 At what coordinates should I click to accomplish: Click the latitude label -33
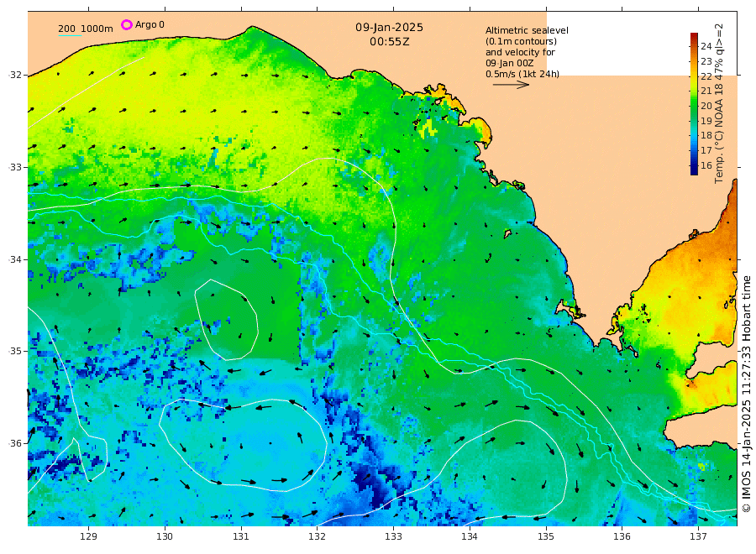[15, 167]
